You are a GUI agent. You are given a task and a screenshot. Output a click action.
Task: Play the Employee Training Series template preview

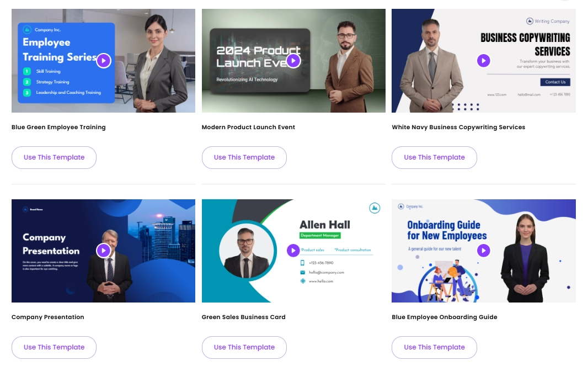click(104, 60)
